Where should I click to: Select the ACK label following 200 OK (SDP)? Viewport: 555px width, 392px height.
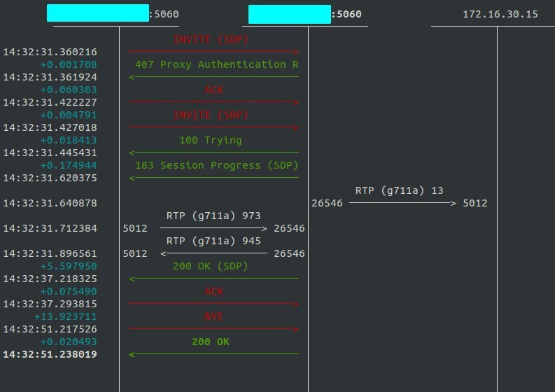pyautogui.click(x=213, y=291)
